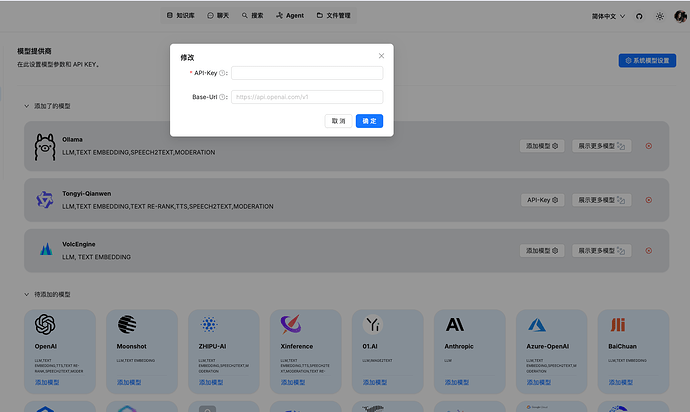This screenshot has width=690, height=412.
Task: Click the Anthropic logo icon
Action: coord(455,324)
